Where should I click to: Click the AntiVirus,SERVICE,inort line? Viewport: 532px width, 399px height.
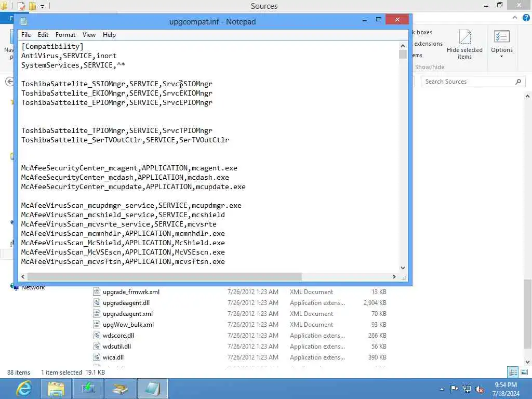(69, 56)
